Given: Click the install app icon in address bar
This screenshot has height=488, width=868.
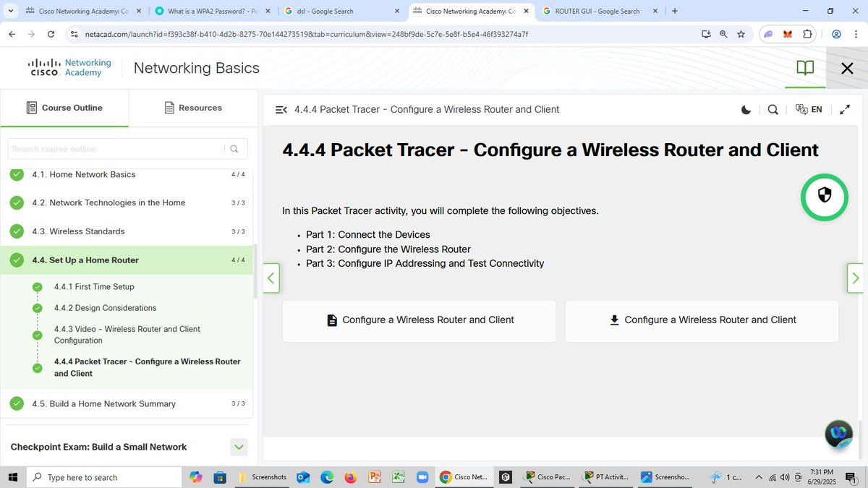Looking at the screenshot, I should point(706,34).
